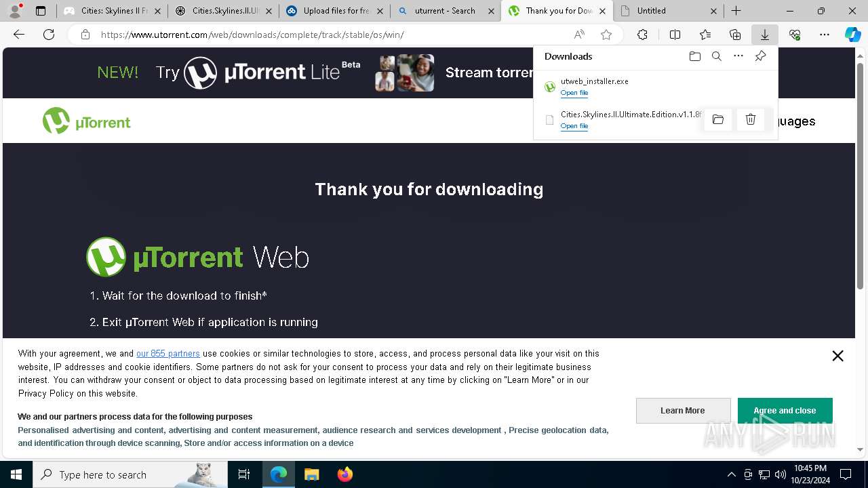
Task: Open more options in the Downloads panel
Action: pos(738,56)
